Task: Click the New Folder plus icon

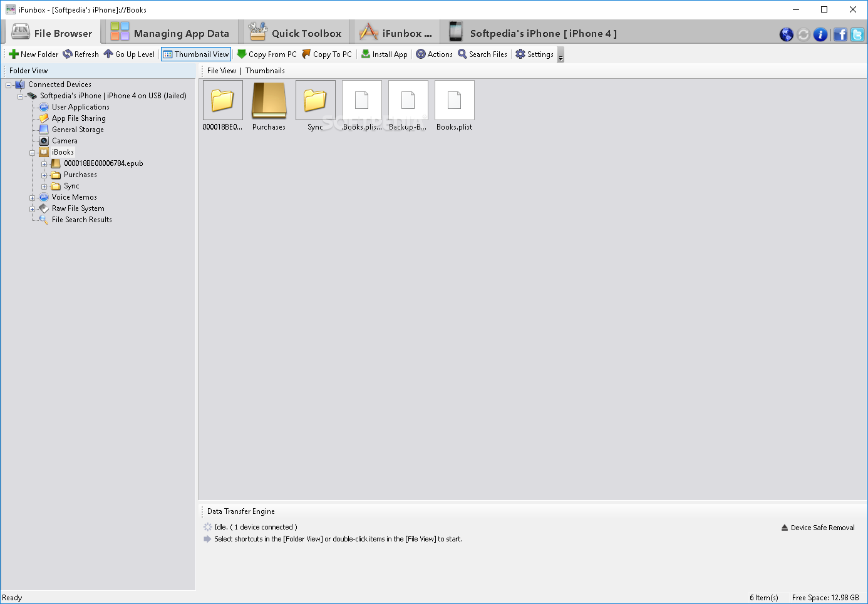Action: [14, 54]
